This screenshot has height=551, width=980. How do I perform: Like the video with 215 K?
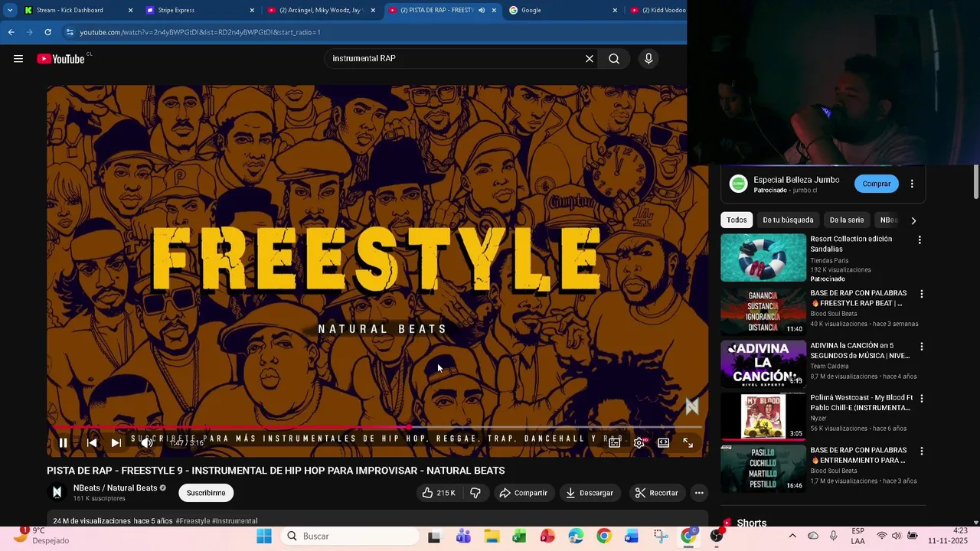coord(439,493)
